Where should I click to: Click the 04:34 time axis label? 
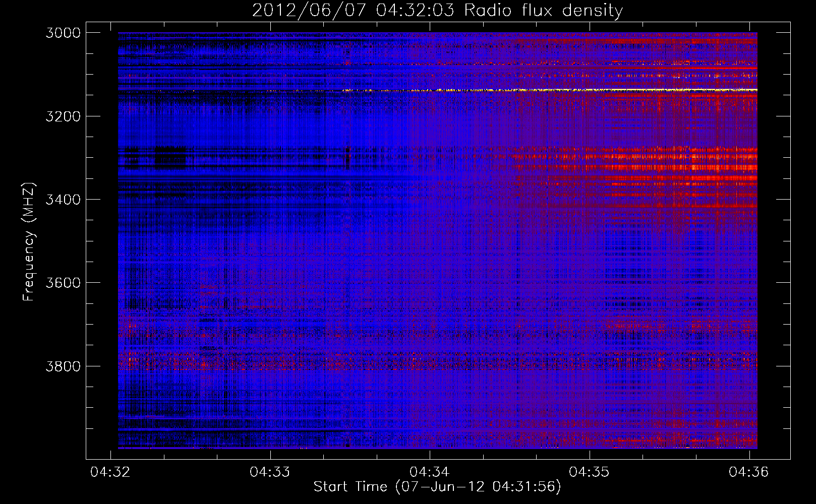pyautogui.click(x=430, y=472)
